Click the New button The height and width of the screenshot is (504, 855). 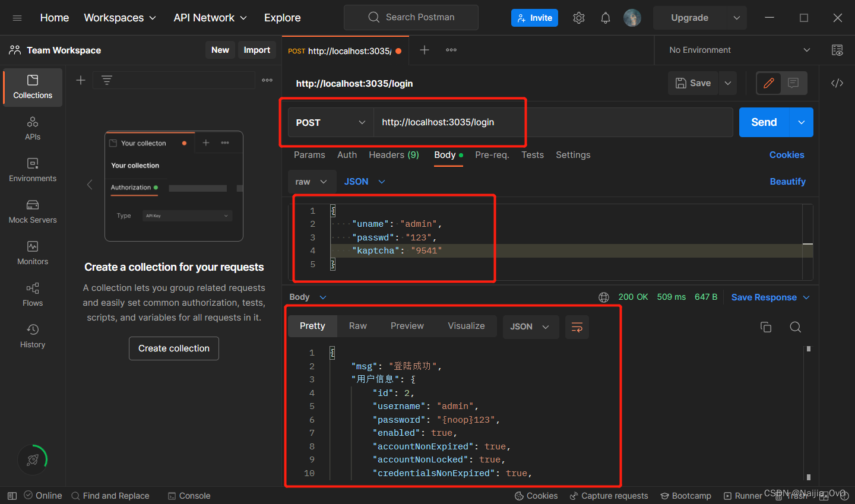click(220, 50)
